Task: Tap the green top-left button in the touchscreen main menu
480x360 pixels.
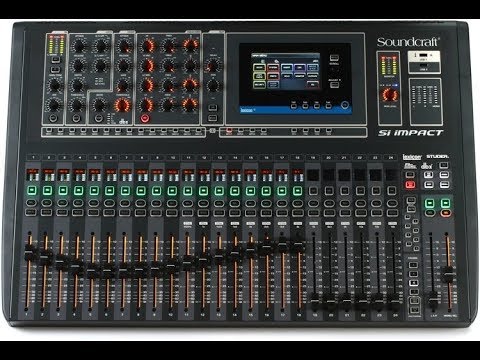Action: [259, 68]
